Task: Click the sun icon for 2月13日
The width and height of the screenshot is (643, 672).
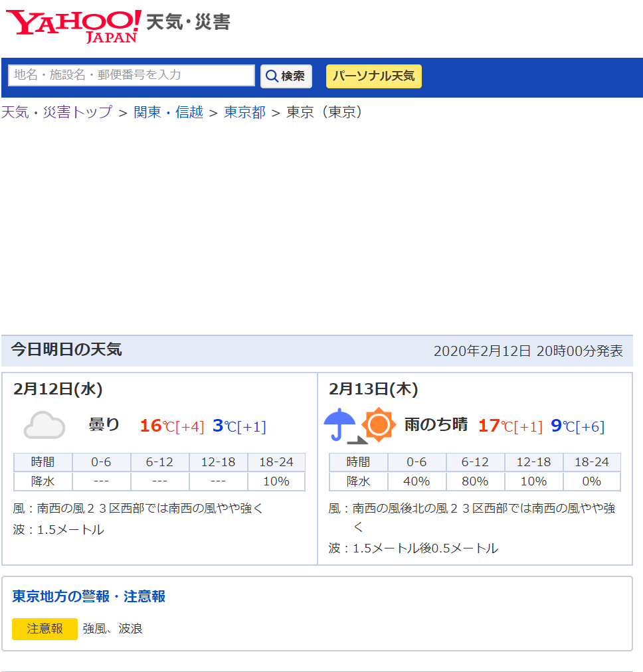Action: pyautogui.click(x=379, y=425)
